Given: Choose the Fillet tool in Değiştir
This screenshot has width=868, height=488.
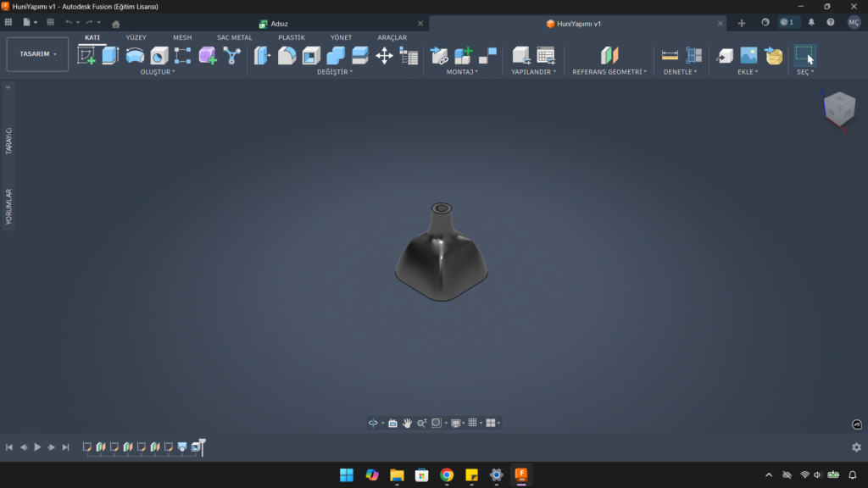Looking at the screenshot, I should click(x=287, y=56).
